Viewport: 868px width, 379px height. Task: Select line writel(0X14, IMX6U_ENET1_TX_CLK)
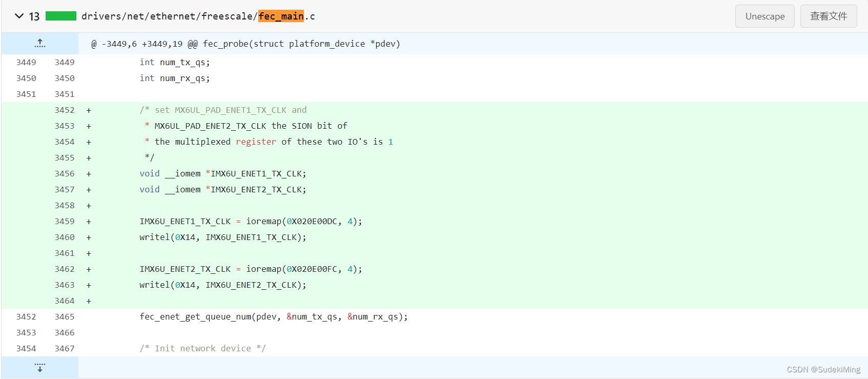point(223,237)
